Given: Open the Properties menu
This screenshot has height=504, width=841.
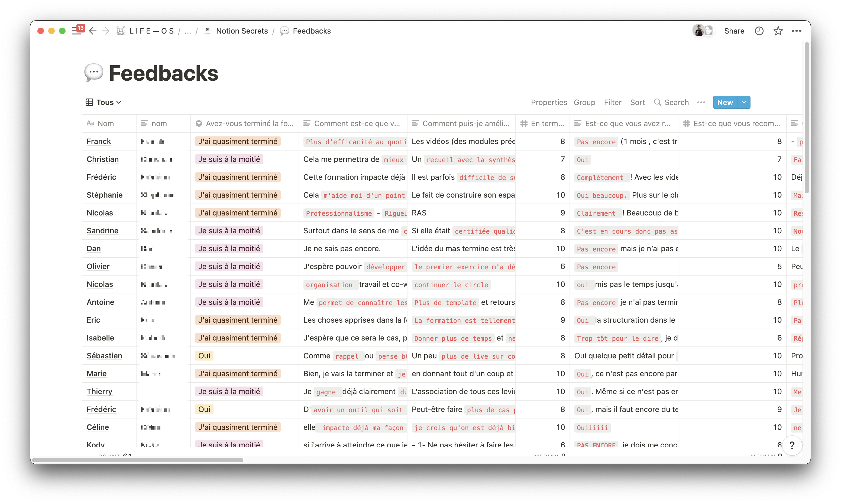Looking at the screenshot, I should pyautogui.click(x=549, y=102).
